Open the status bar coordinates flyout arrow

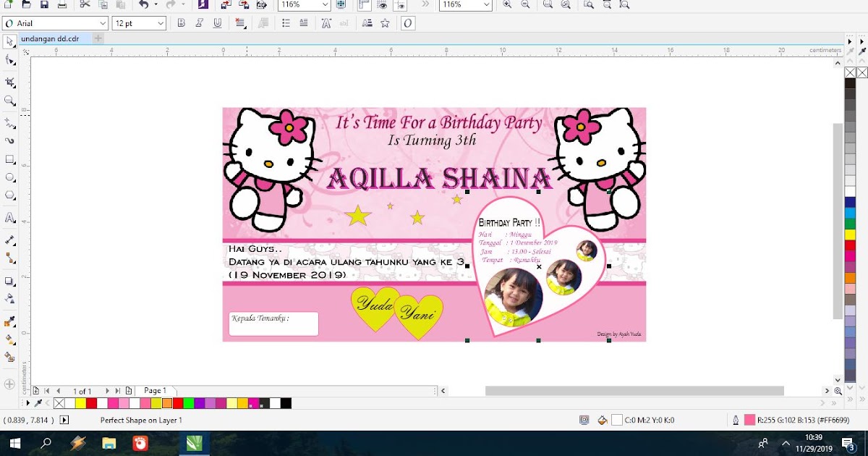click(x=64, y=420)
